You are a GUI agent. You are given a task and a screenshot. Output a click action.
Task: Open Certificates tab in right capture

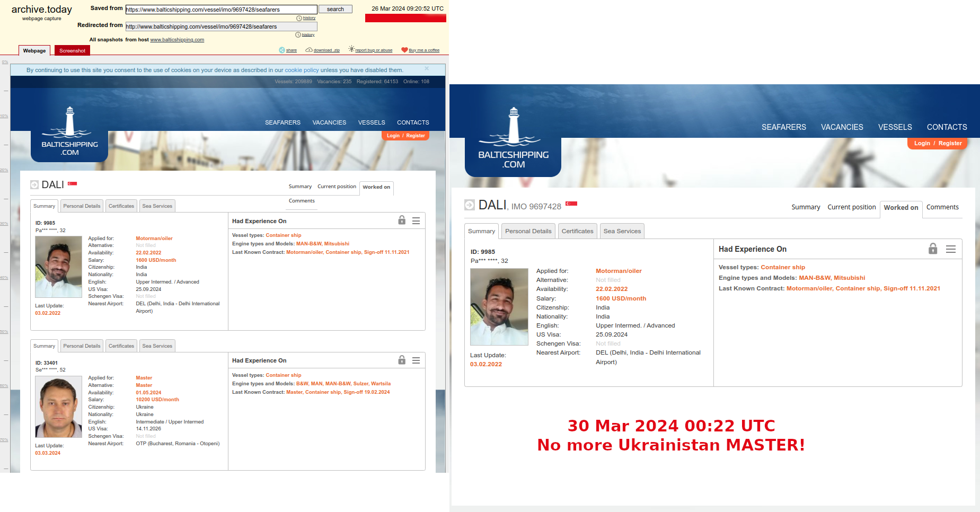[577, 231]
